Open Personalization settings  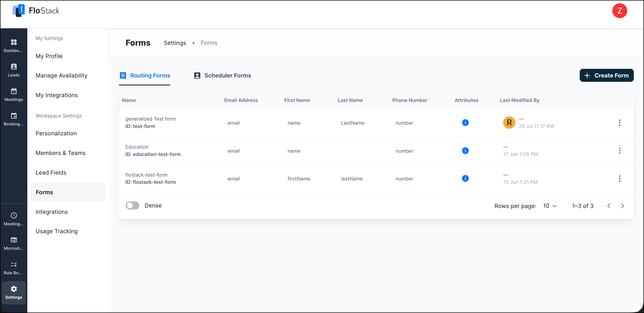(56, 133)
